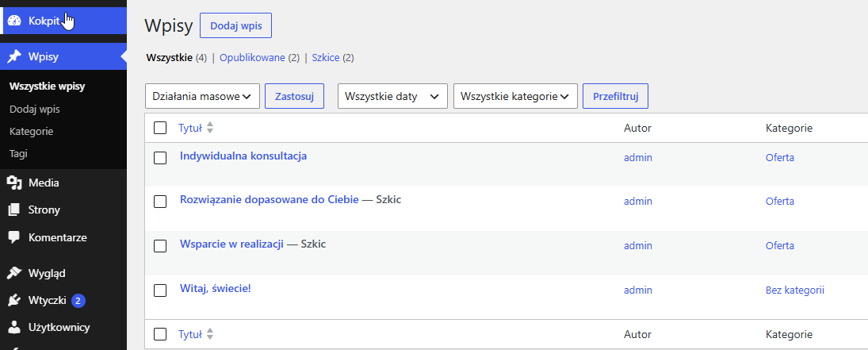
Task: Click bottom Kategorie column footer label
Action: (x=789, y=334)
